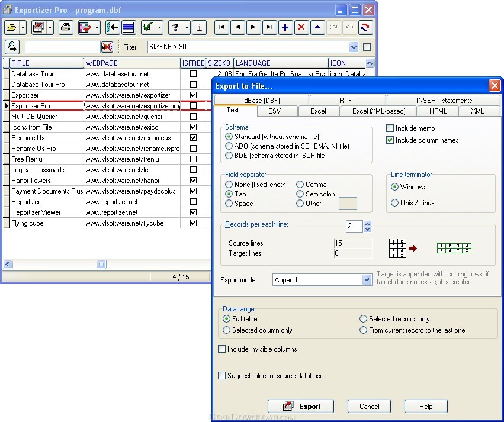Open dropdown beside export toolbar icon

(50, 28)
